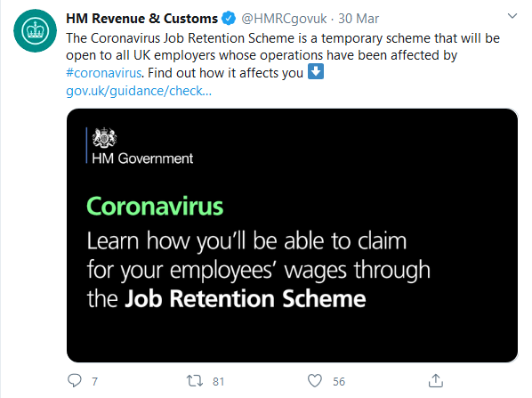Visit the @HMRCgovuk handle
The height and width of the screenshot is (398, 532).
pos(284,19)
